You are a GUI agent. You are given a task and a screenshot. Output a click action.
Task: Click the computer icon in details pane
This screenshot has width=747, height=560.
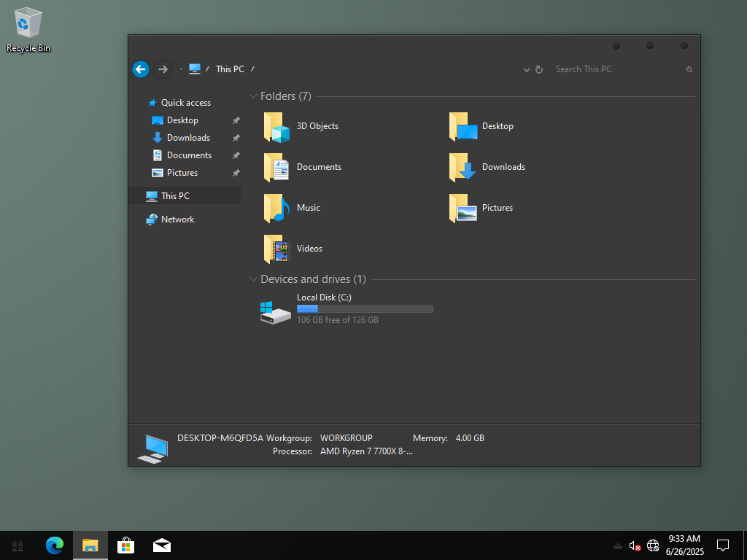[153, 448]
